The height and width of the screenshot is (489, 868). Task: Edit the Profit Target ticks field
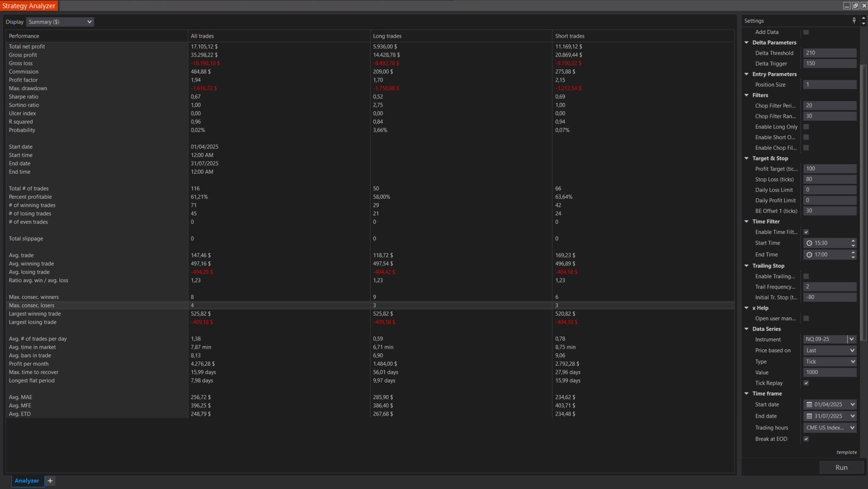pyautogui.click(x=829, y=169)
